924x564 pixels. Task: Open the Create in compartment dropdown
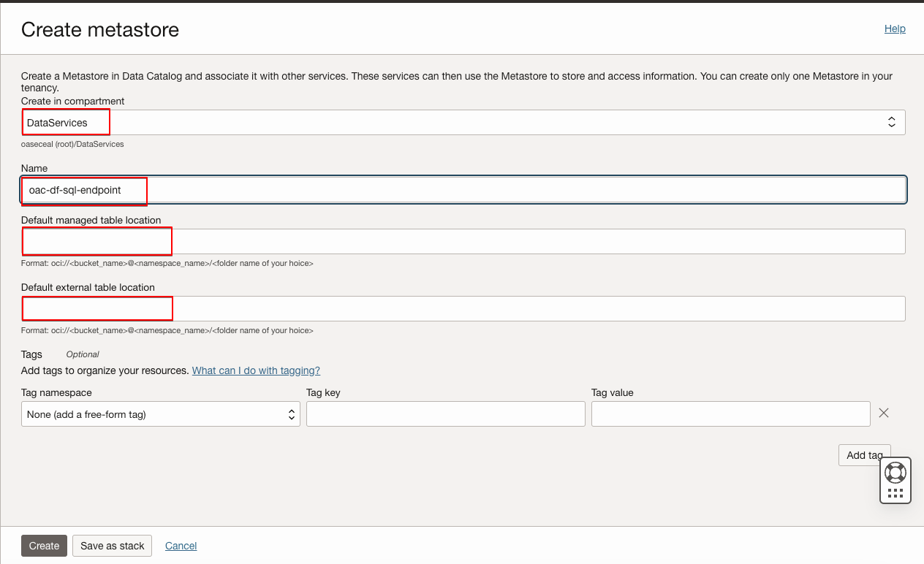click(462, 123)
